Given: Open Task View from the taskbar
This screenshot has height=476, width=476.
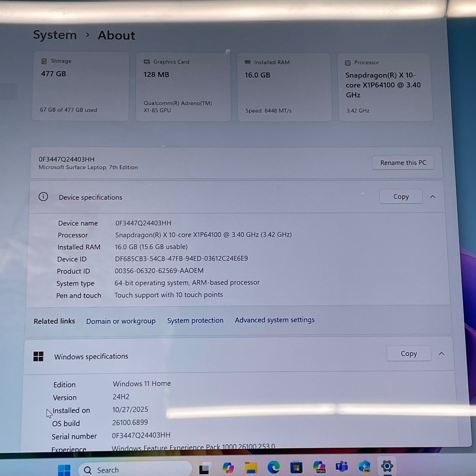Looking at the screenshot, I should click(204, 468).
